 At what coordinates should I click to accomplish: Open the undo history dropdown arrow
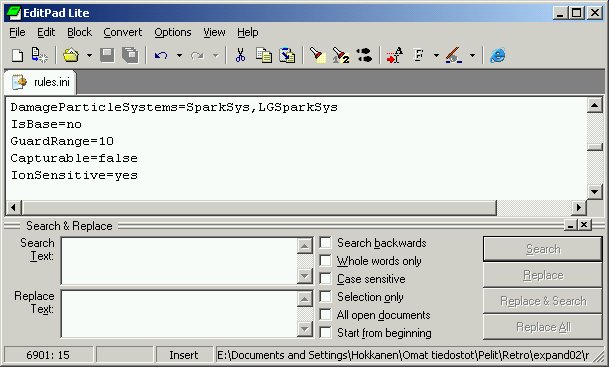[x=179, y=56]
